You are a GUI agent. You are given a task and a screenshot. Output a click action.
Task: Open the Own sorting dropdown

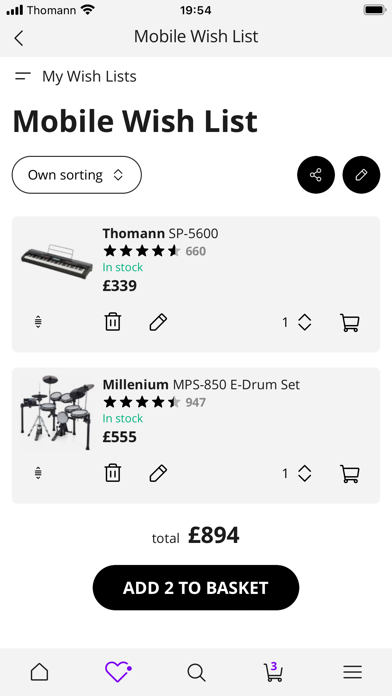77,175
